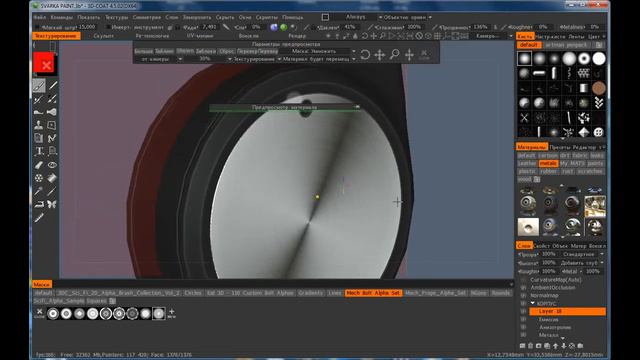640x360 pixels.
Task: Open the Текстуры menu
Action: click(x=117, y=17)
